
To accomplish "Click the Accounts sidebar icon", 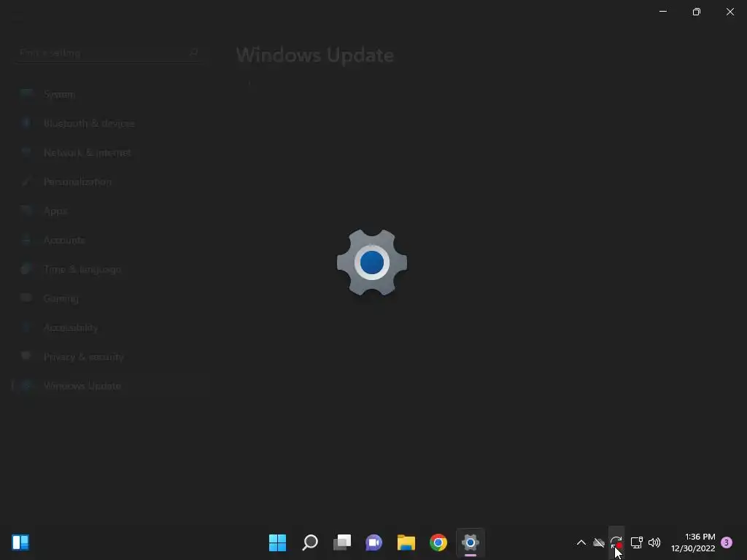I will tap(26, 239).
